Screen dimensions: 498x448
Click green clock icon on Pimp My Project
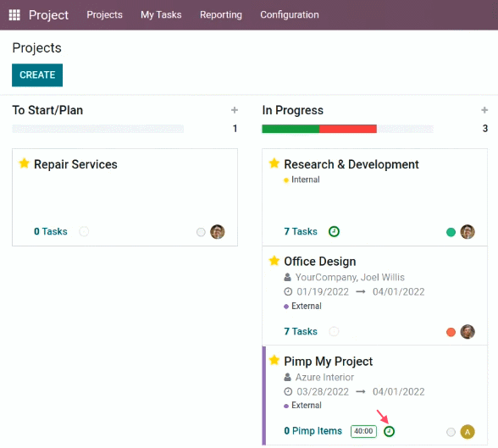tap(389, 431)
